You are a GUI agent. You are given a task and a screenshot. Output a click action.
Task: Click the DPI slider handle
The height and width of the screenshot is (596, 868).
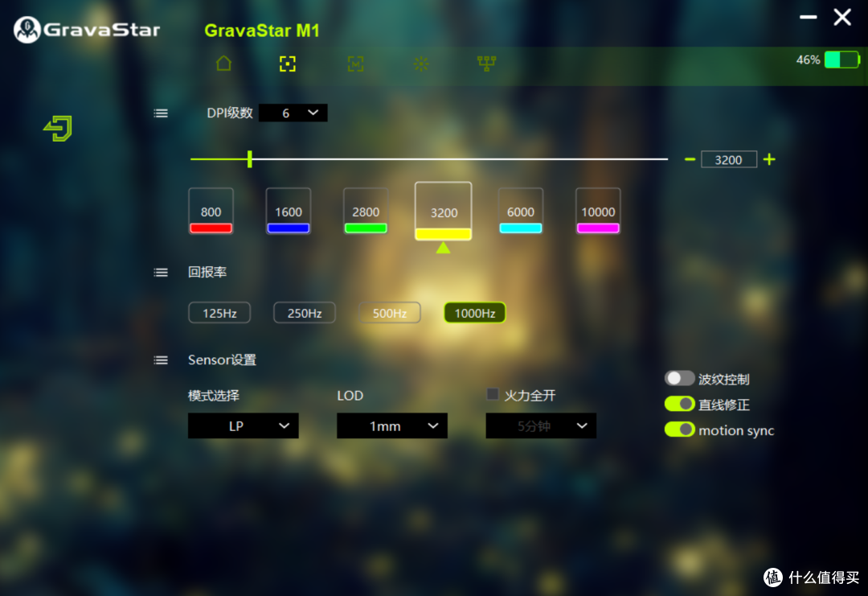(250, 159)
